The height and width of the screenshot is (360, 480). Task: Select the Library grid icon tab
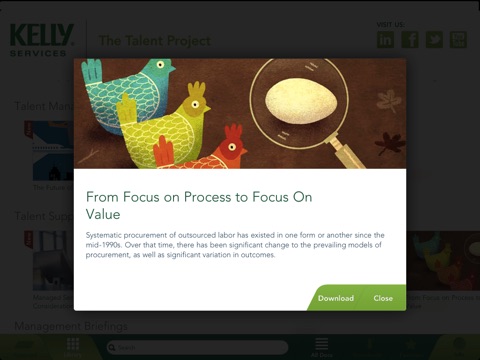click(x=73, y=347)
